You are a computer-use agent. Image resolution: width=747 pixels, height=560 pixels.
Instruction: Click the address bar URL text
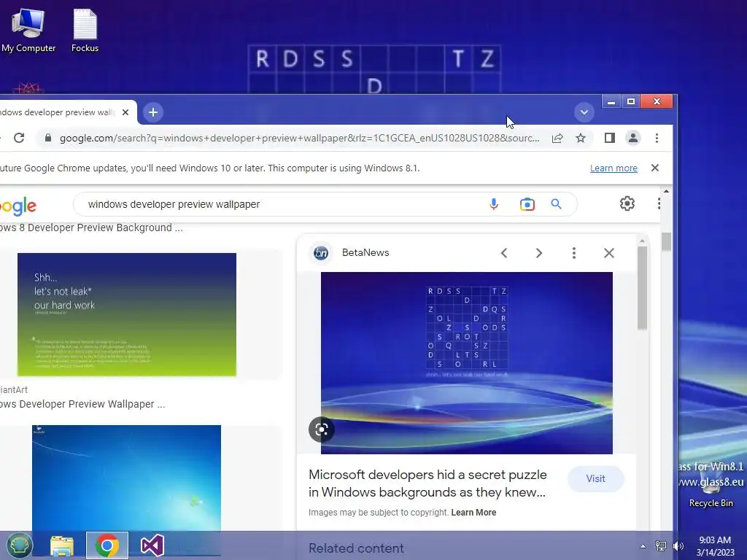299,138
